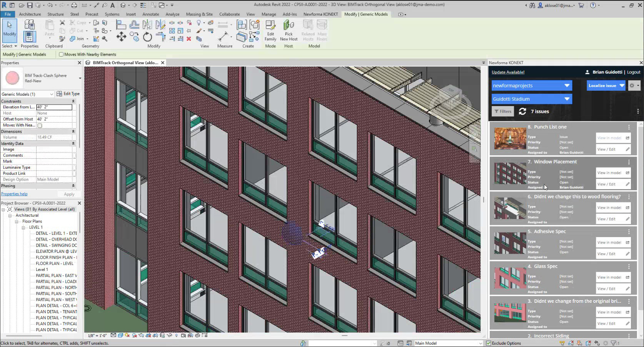Click the Logout link

pyautogui.click(x=634, y=72)
